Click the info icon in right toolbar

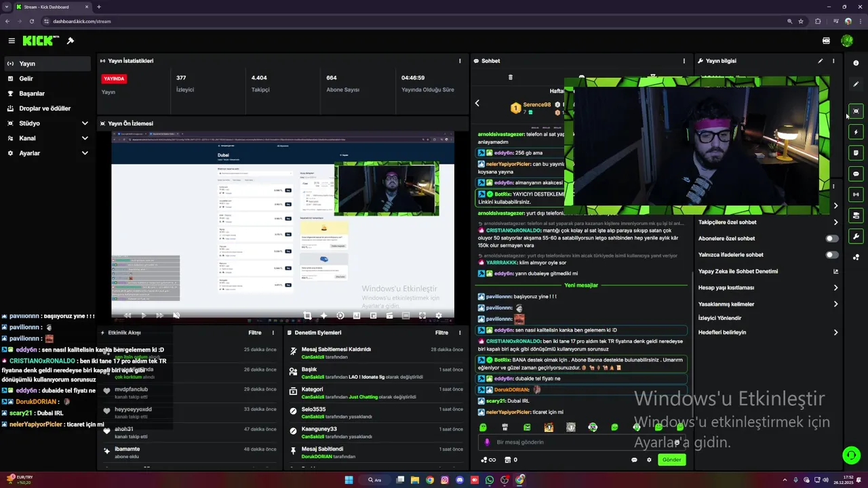point(856,63)
